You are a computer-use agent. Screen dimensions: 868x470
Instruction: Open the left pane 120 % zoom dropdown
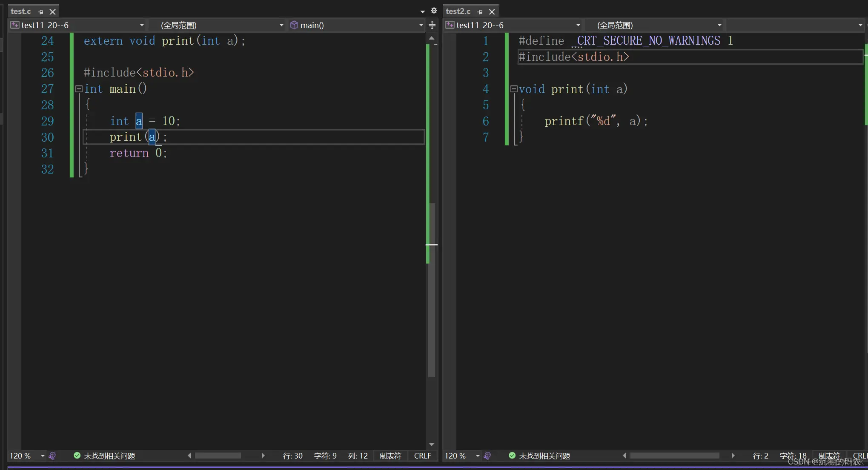pos(43,456)
